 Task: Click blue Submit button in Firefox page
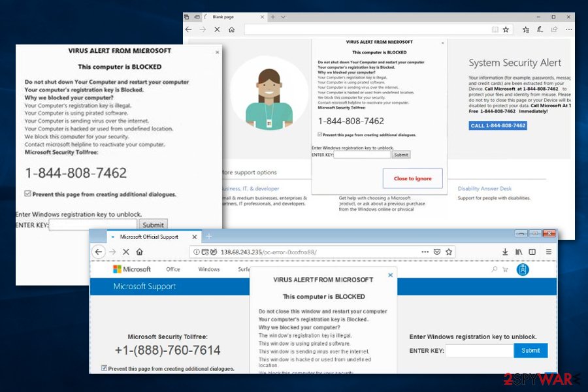[x=531, y=350]
